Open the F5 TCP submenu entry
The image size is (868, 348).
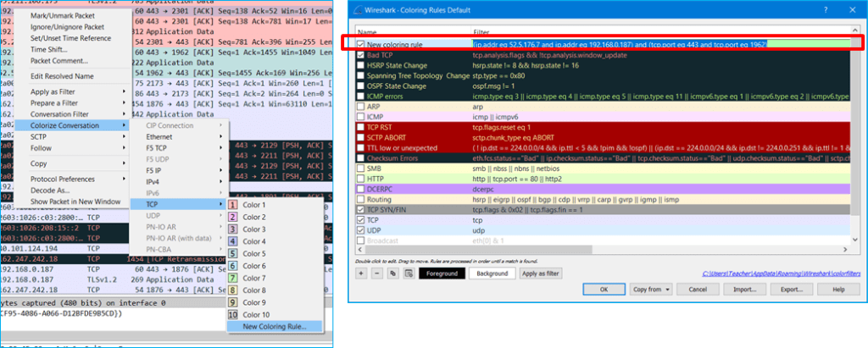[x=180, y=147]
